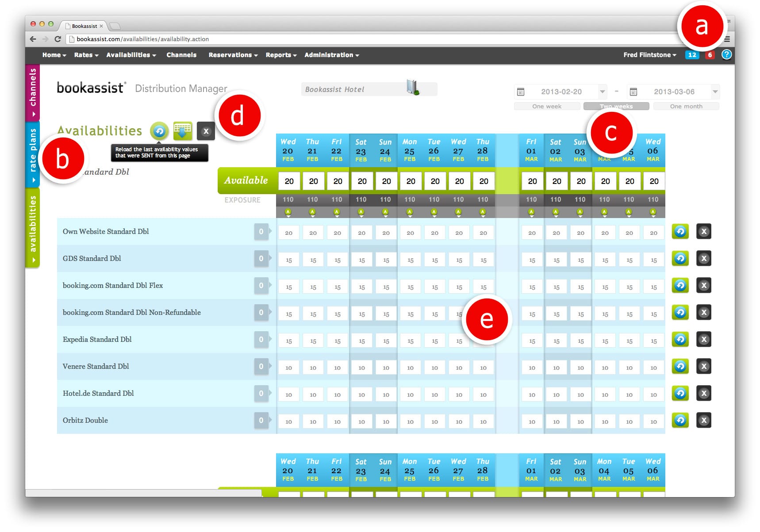
Task: Open the Availabilities dropdown menu
Action: 131,55
